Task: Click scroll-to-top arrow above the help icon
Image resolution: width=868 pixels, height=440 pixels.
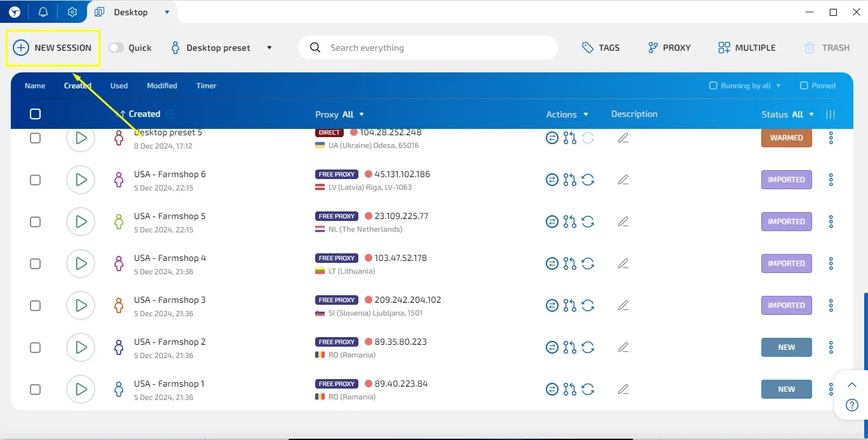Action: (852, 384)
